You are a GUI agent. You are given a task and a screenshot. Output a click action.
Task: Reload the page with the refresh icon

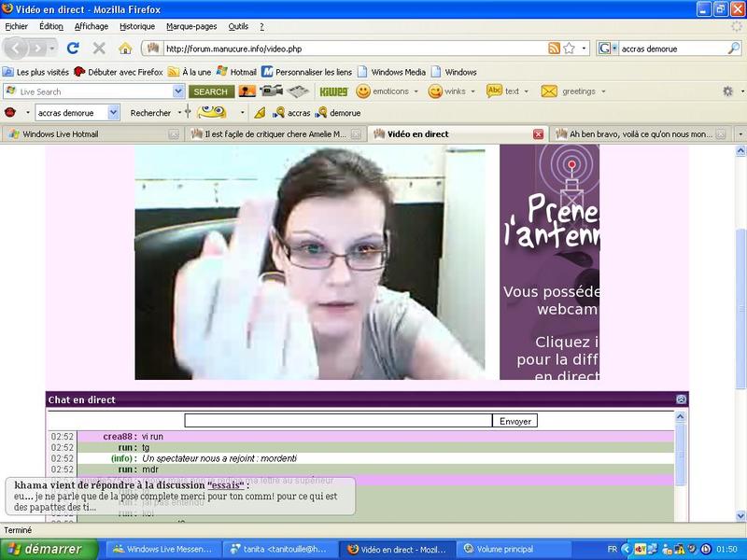coord(73,48)
